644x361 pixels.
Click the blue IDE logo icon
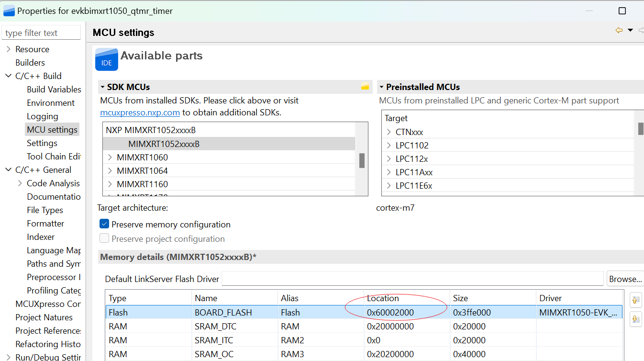107,59
